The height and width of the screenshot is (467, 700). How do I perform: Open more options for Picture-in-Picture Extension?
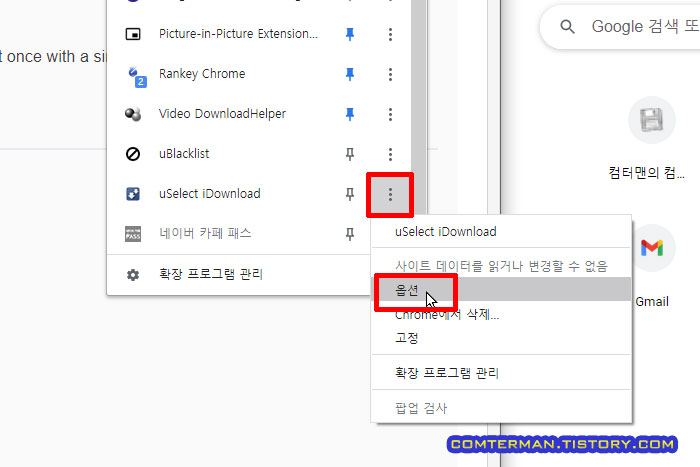click(390, 34)
